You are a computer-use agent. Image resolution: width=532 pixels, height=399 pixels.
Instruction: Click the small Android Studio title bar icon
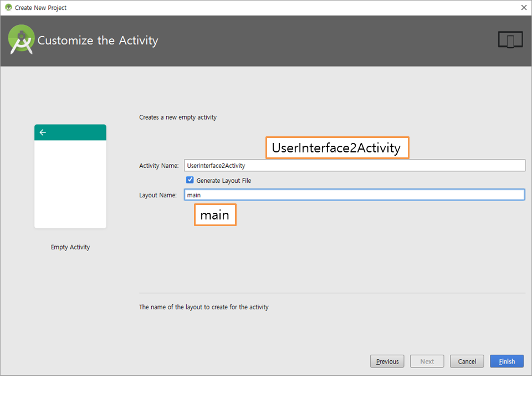[8, 8]
